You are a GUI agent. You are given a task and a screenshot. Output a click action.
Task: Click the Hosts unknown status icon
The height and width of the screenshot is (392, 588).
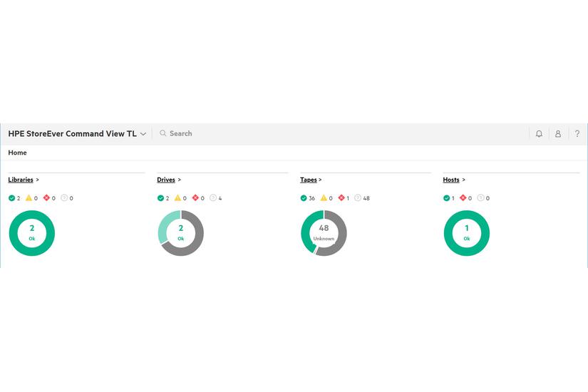[x=480, y=197]
